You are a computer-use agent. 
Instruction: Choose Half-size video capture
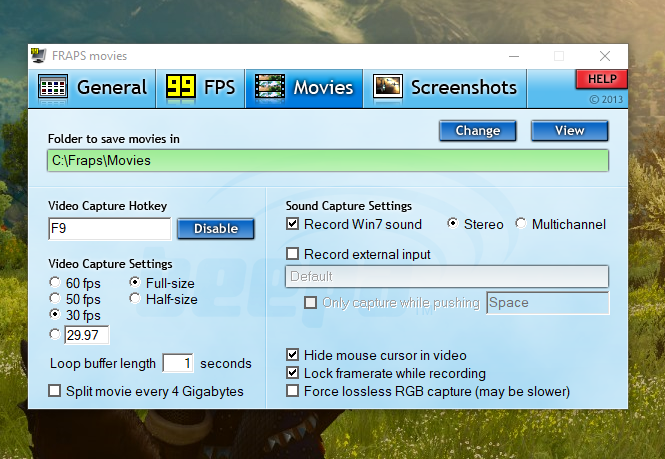coord(135,299)
